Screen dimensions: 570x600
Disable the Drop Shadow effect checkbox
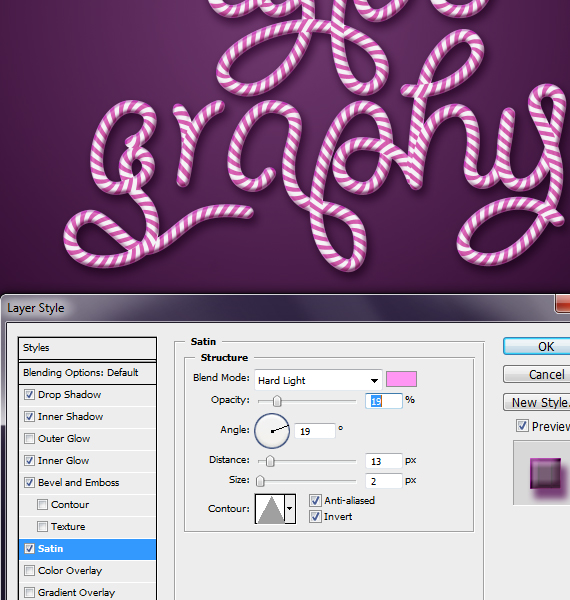(x=29, y=395)
